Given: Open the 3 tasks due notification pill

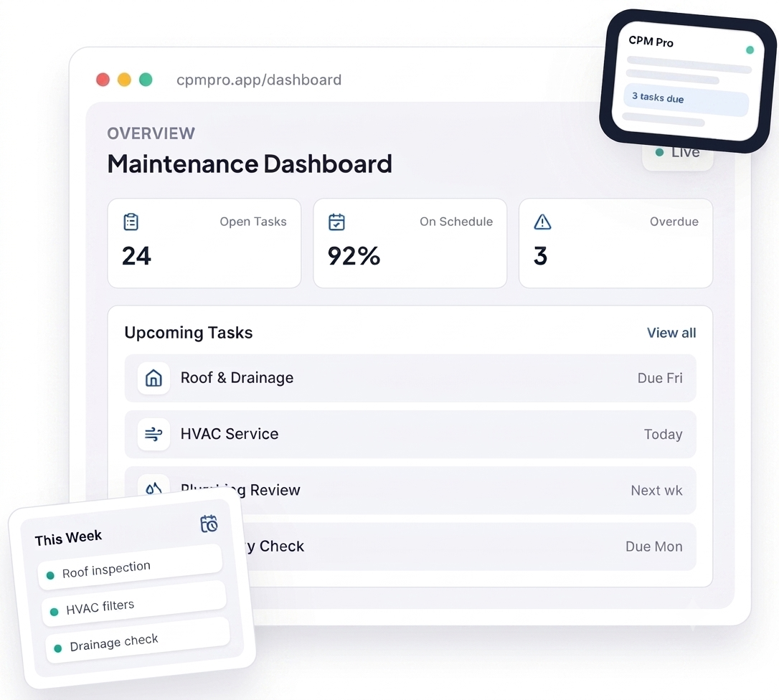Looking at the screenshot, I should point(686,101).
